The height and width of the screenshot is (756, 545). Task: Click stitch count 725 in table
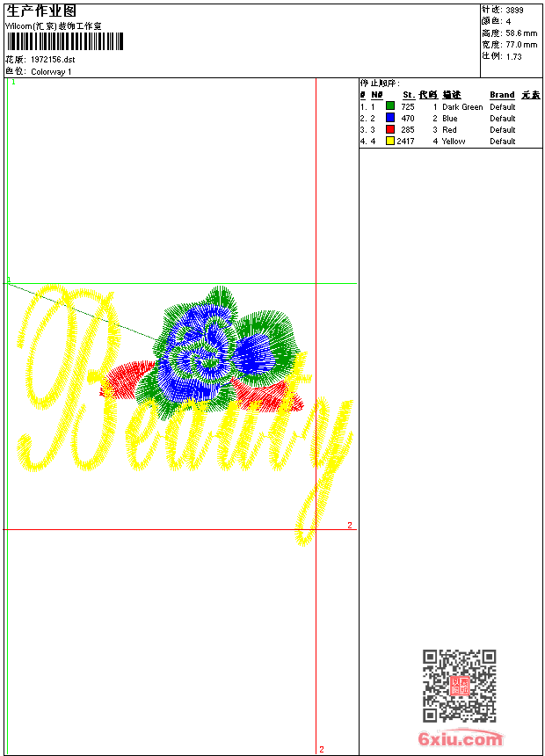tap(408, 107)
